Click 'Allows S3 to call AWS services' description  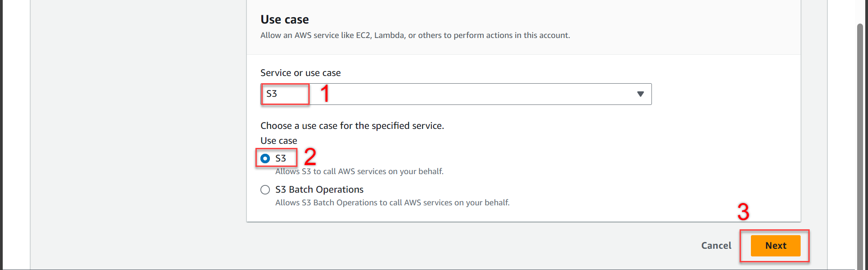coord(359,171)
